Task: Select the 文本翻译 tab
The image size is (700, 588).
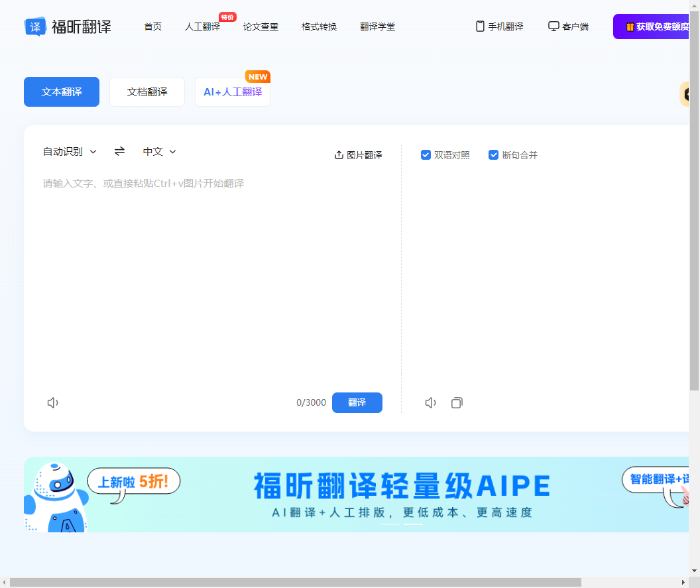Action: [62, 92]
